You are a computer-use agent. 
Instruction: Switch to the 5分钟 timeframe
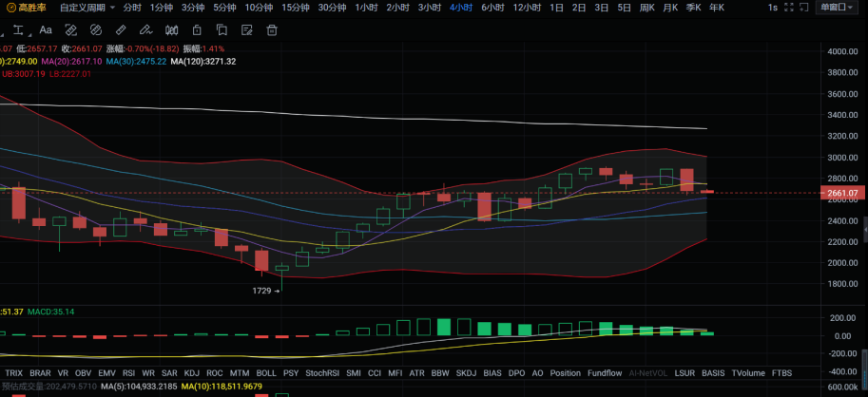tap(224, 8)
